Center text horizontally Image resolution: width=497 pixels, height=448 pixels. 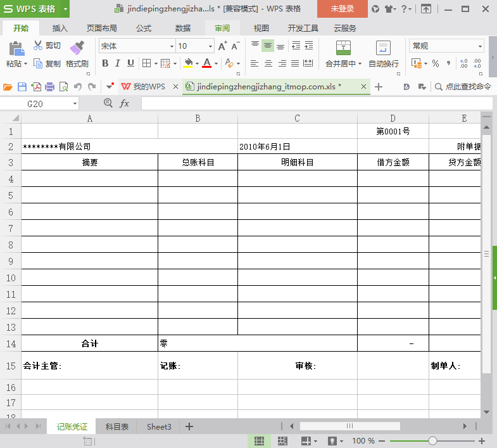point(268,63)
